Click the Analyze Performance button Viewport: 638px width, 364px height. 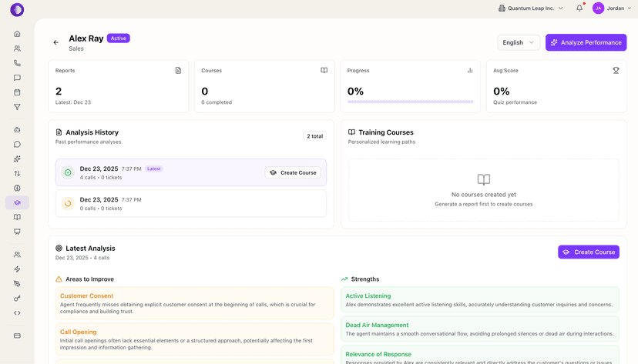click(x=586, y=42)
